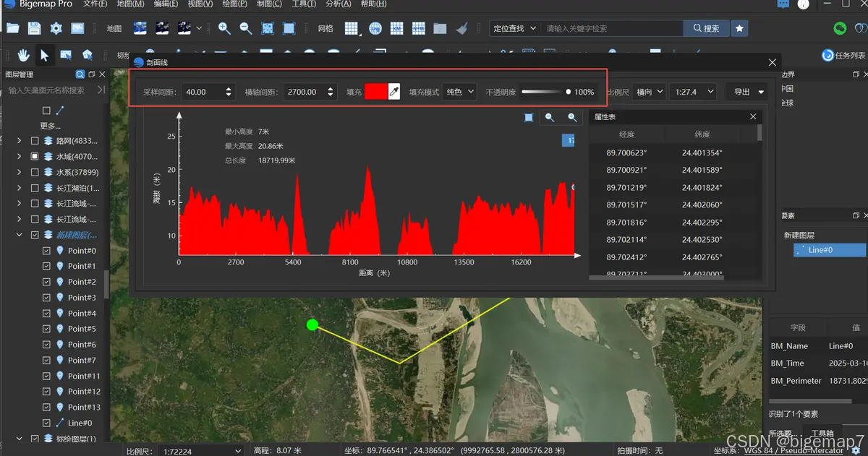Click the blue chat icon in title bar
868x456 pixels.
tap(783, 4)
